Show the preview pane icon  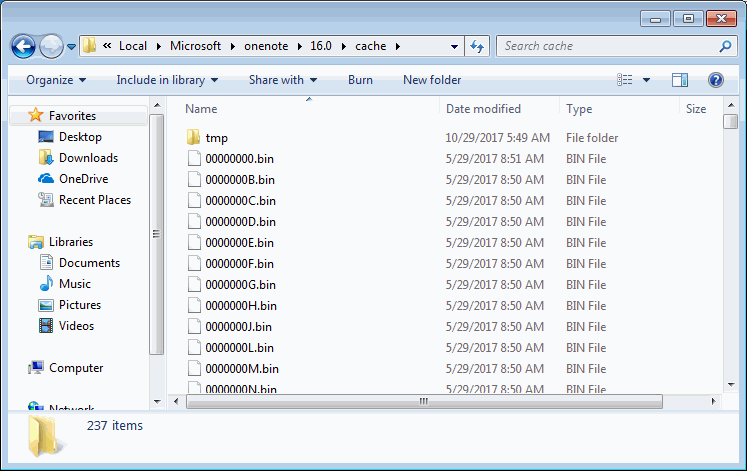(680, 80)
